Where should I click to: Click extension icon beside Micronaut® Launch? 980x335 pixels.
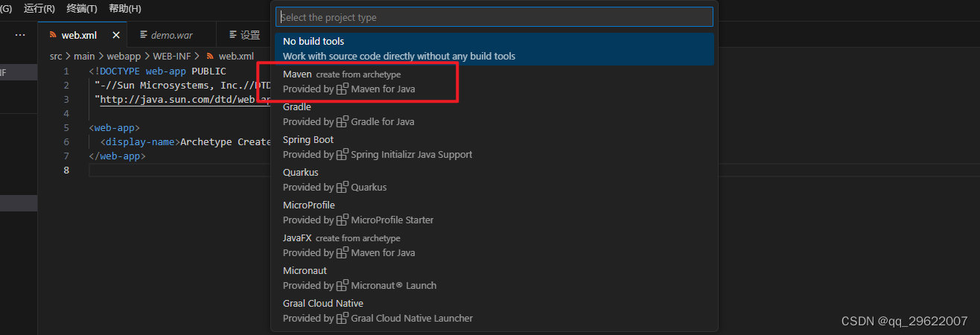[x=343, y=285]
